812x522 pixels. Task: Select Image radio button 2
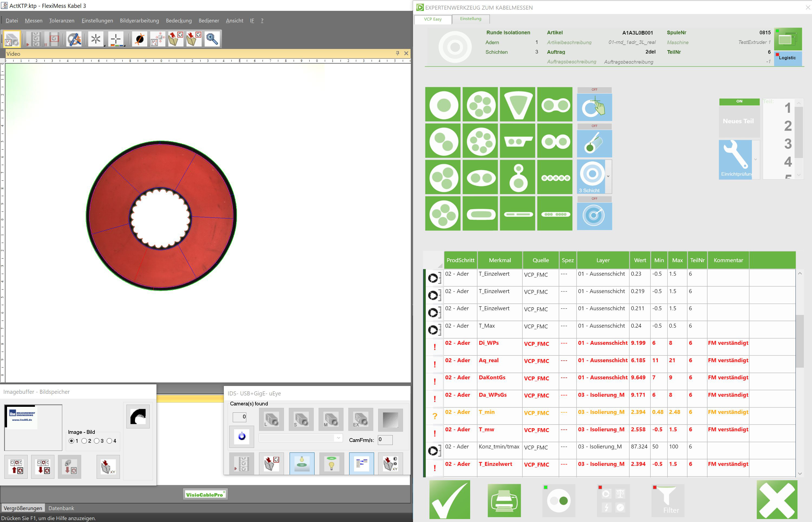pos(84,441)
